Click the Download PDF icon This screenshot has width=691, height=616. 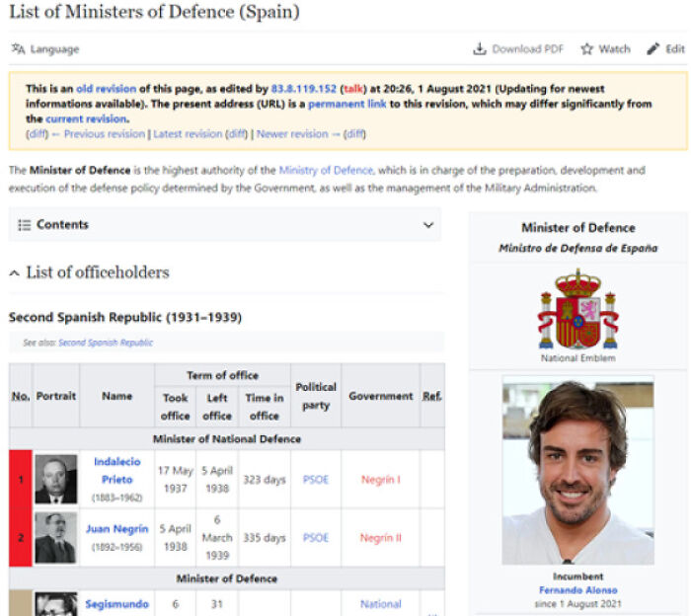coord(480,49)
